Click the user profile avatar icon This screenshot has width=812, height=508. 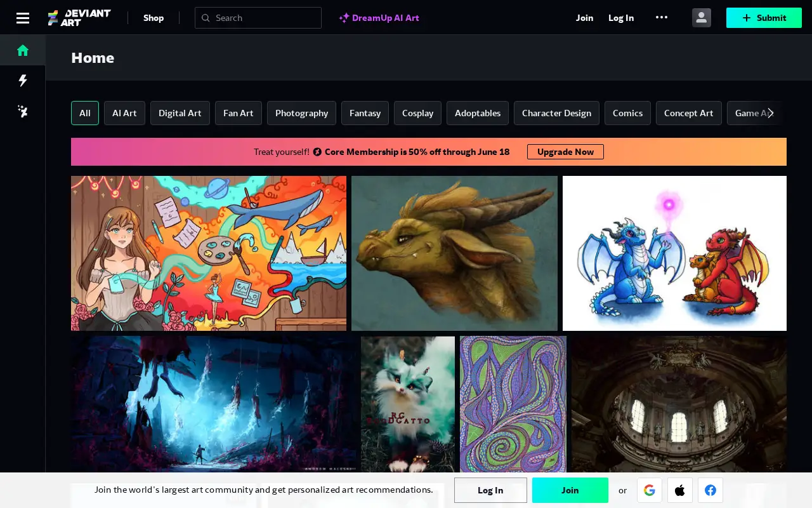tap(702, 18)
